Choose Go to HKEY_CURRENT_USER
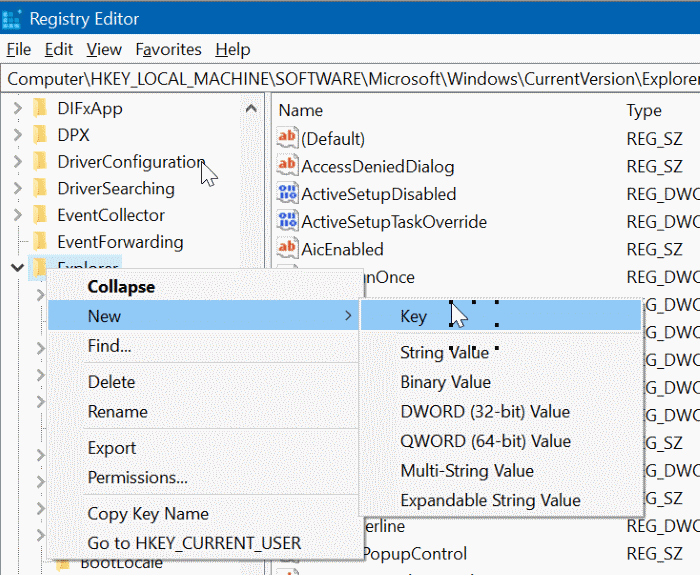Image resolution: width=700 pixels, height=575 pixels. [203, 543]
